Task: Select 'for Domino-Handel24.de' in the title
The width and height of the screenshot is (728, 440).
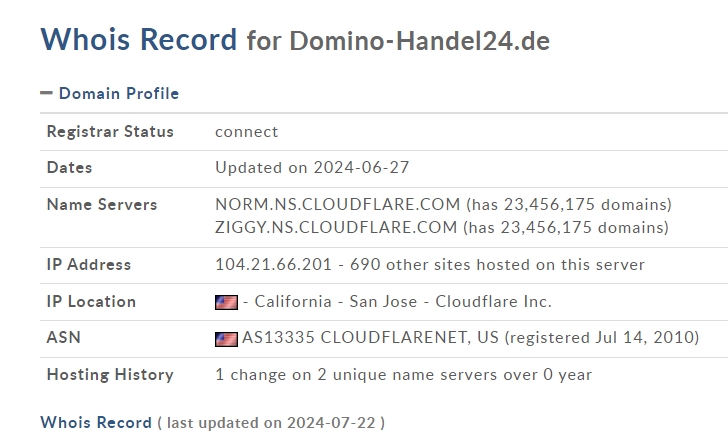Action: pos(398,41)
